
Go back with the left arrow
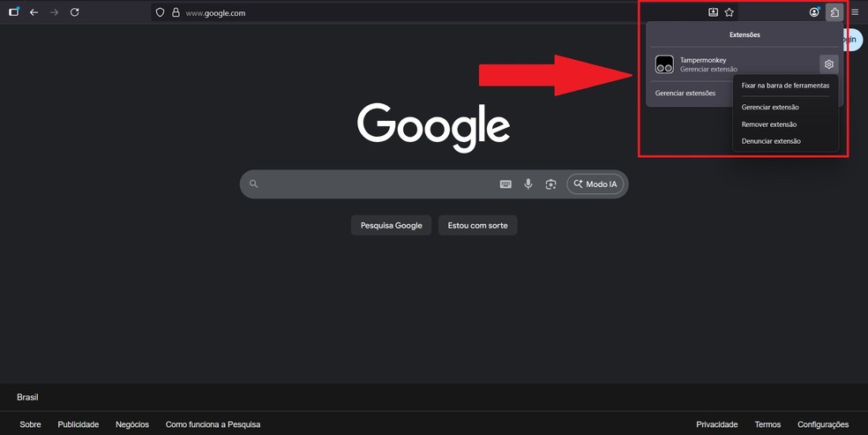tap(34, 12)
